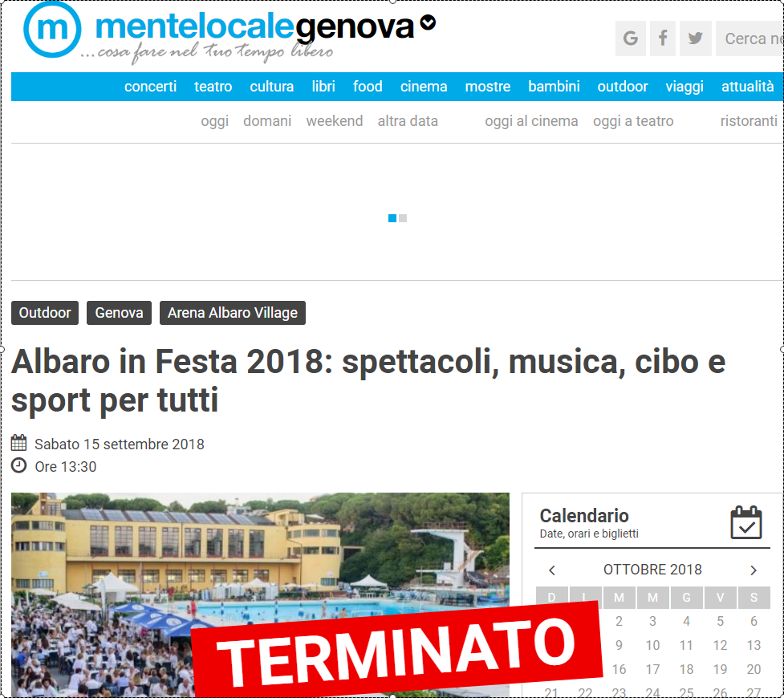Open the Twitter bird icon button

(695, 39)
